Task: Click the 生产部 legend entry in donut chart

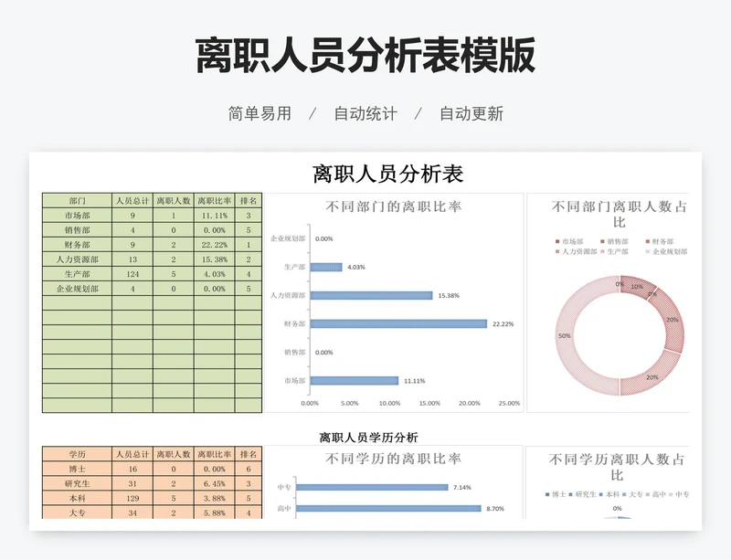Action: (614, 251)
